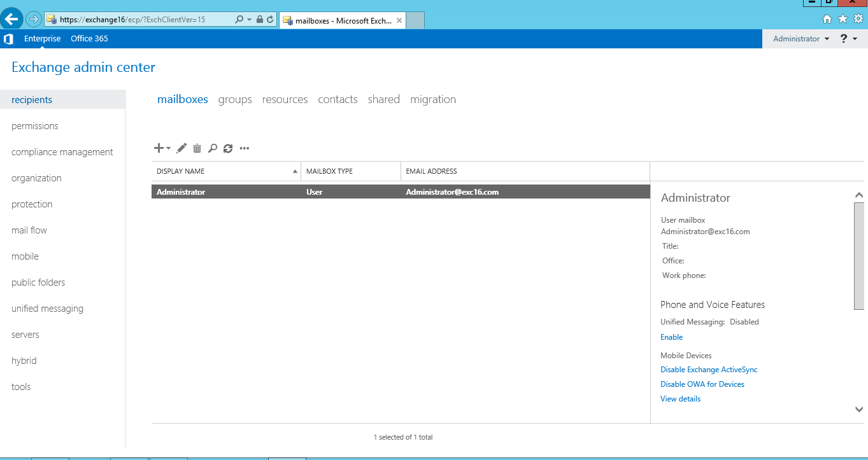Click the browser forward arrow button

tap(33, 19)
